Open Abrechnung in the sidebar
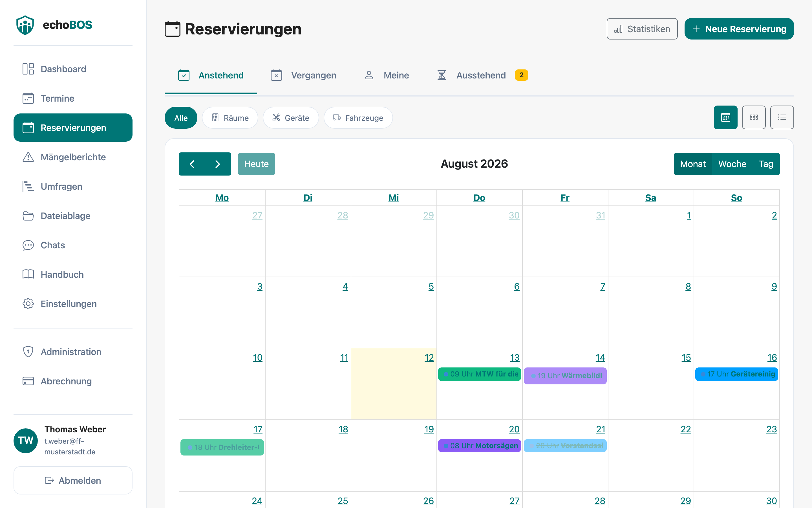 [73, 381]
